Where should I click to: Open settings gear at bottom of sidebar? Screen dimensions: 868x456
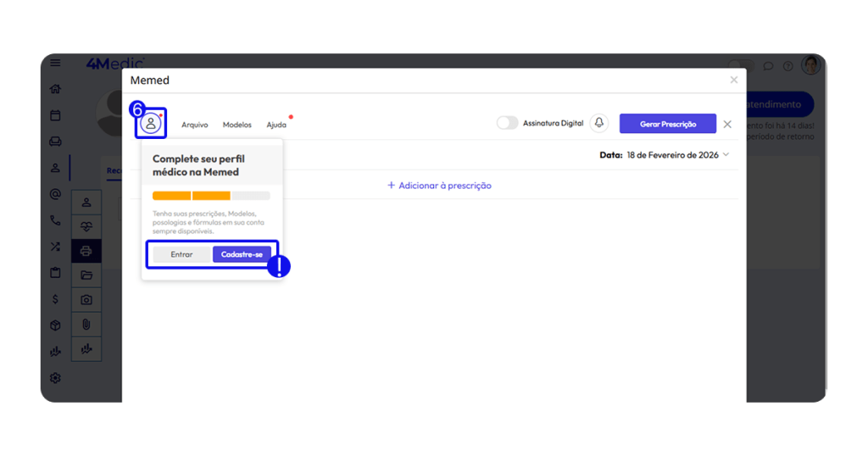pyautogui.click(x=56, y=378)
